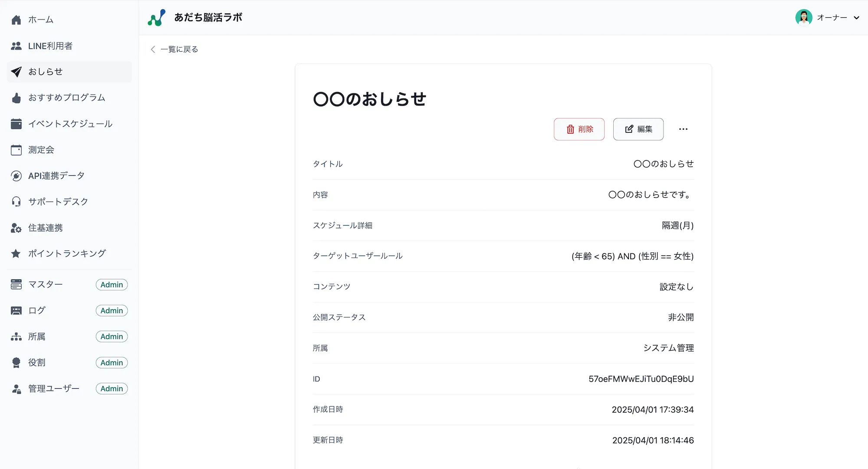Click the API連携データ plug icon
Image resolution: width=868 pixels, height=469 pixels.
pyautogui.click(x=16, y=176)
